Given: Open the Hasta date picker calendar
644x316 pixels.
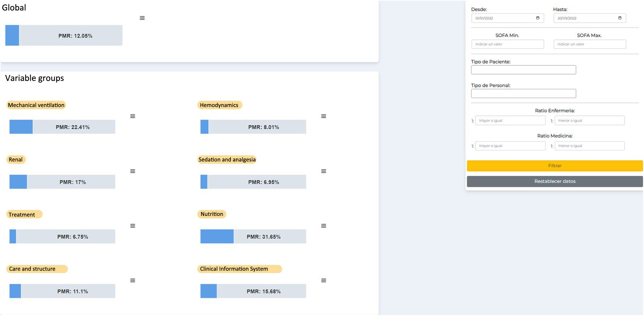Looking at the screenshot, I should coord(620,18).
